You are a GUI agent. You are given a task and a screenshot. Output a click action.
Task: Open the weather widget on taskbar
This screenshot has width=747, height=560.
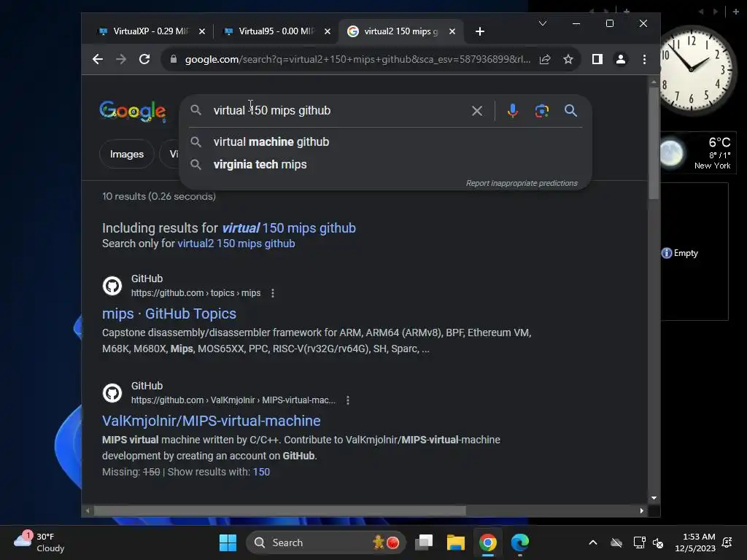[x=39, y=542]
